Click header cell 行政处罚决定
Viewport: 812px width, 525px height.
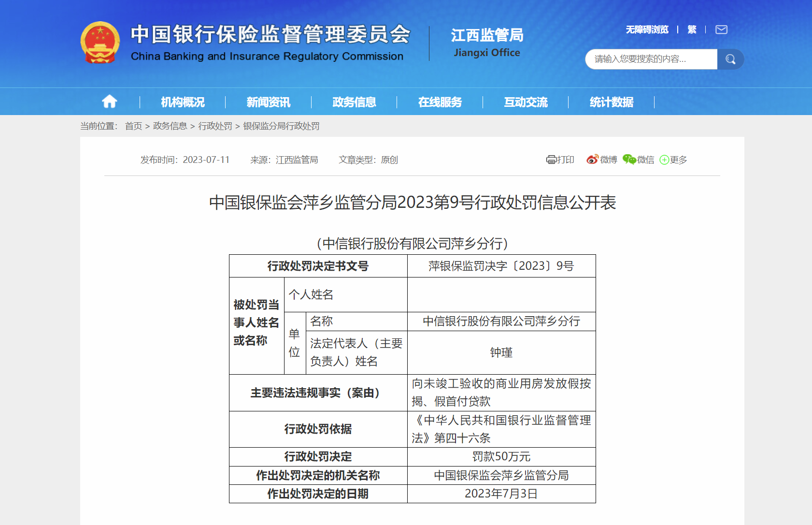(318, 457)
